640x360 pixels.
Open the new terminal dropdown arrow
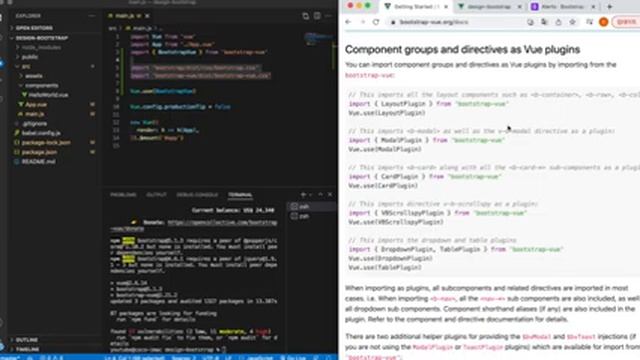(x=311, y=195)
